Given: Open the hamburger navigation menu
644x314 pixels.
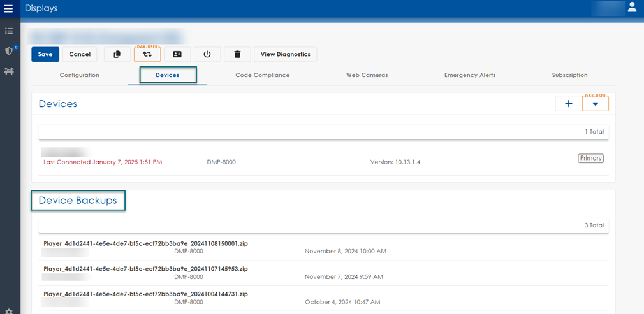Looking at the screenshot, I should point(8,8).
